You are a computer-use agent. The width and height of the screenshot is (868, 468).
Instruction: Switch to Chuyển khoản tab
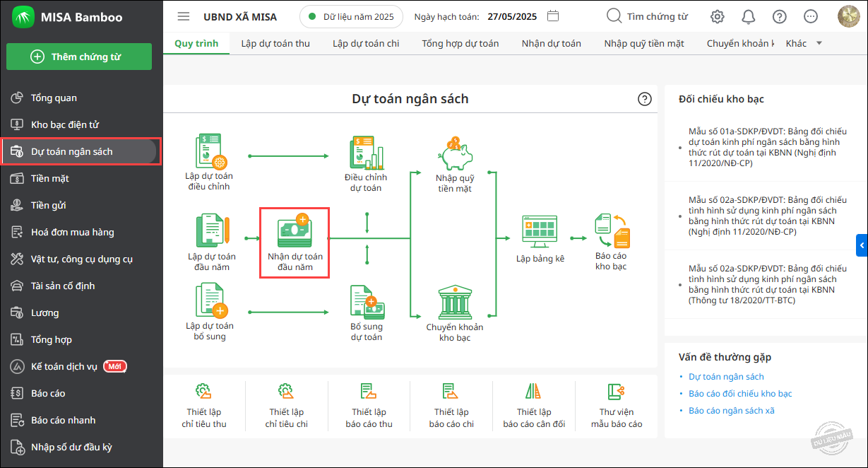coord(739,43)
